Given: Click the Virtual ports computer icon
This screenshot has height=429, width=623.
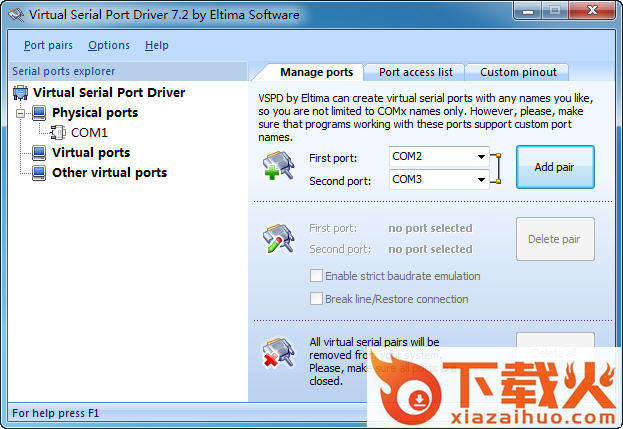Looking at the screenshot, I should point(39,153).
